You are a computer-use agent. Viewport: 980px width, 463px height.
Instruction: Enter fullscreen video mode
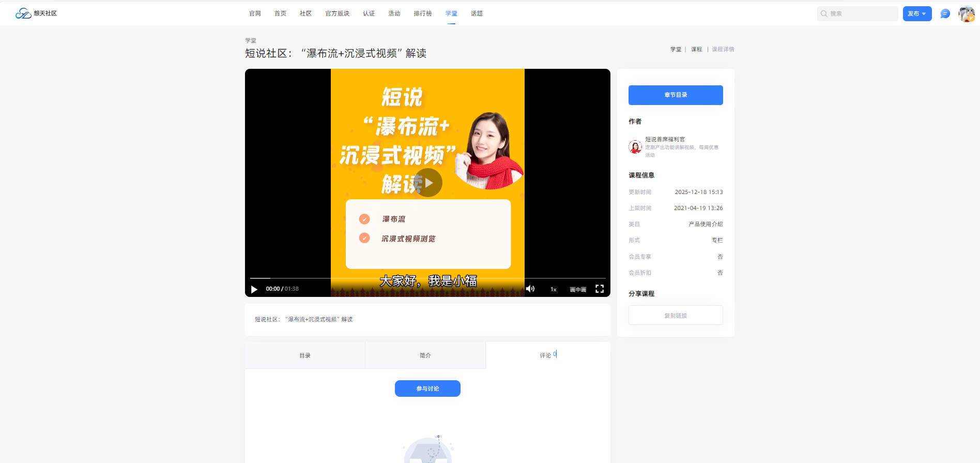[600, 289]
